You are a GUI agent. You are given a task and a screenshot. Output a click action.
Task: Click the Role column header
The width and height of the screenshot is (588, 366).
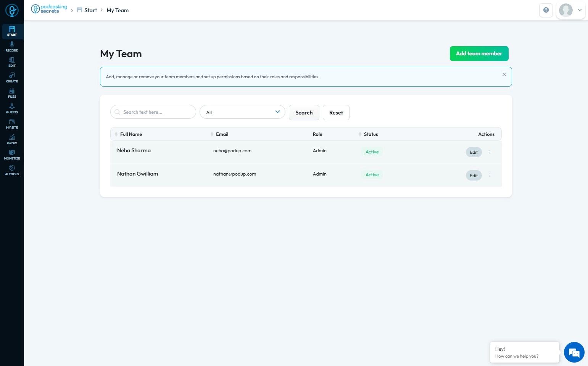click(x=317, y=134)
